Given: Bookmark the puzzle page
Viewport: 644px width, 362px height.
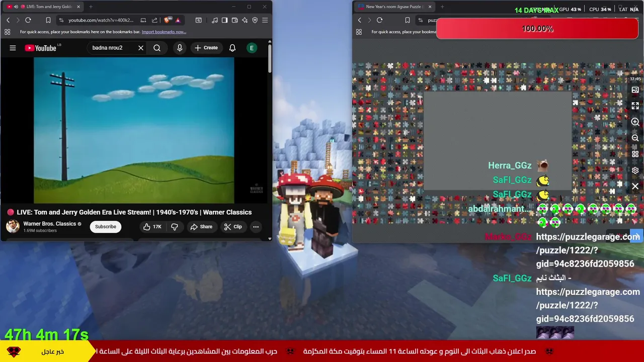Looking at the screenshot, I should tap(408, 20).
